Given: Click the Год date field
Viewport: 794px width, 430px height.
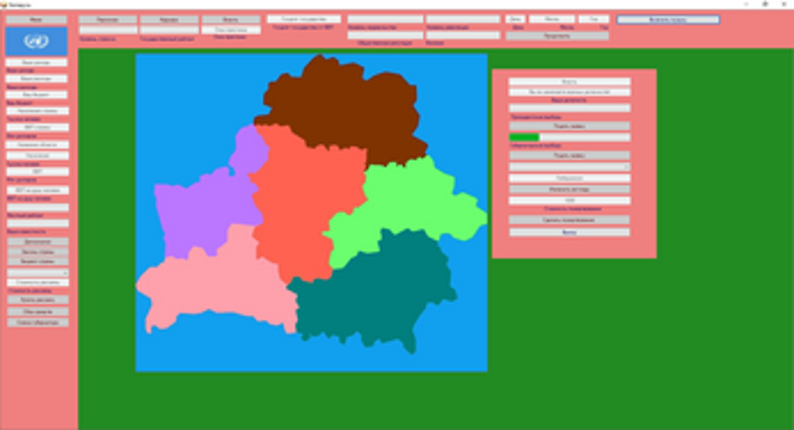Looking at the screenshot, I should (x=593, y=19).
